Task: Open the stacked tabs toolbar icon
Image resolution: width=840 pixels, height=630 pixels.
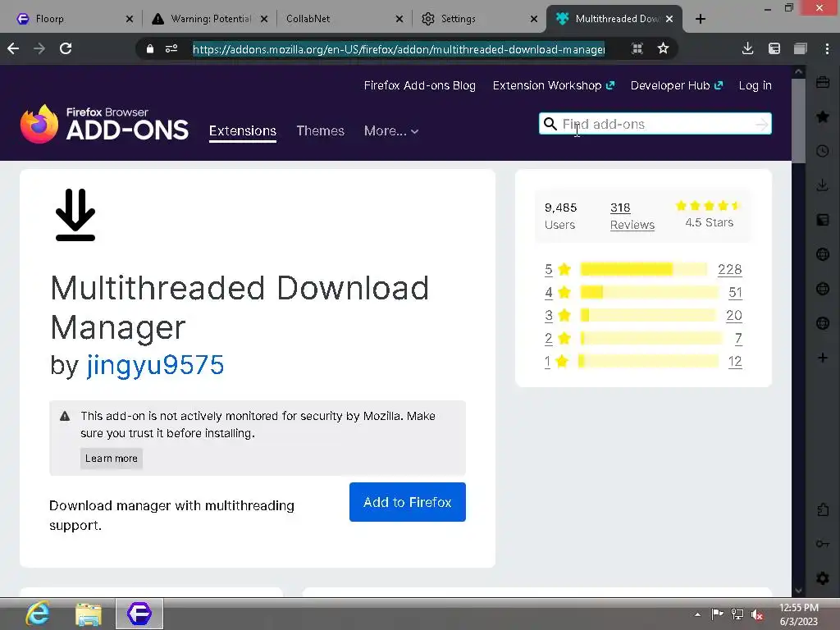Action: pyautogui.click(x=801, y=48)
